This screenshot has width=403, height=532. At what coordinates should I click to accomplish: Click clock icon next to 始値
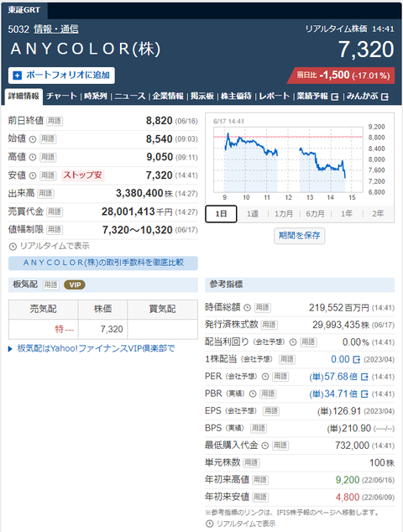pos(33,139)
